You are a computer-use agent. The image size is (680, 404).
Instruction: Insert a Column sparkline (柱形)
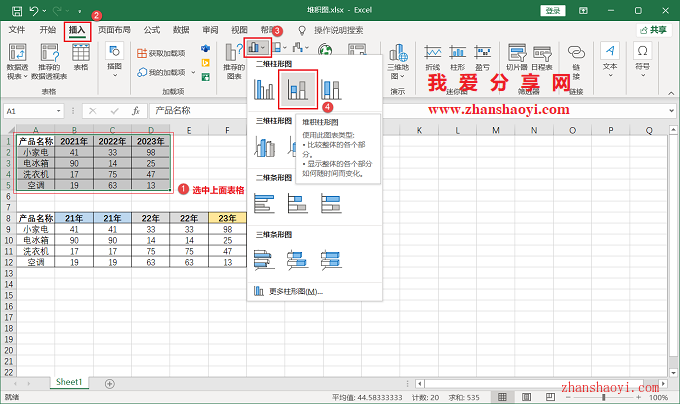(x=458, y=57)
